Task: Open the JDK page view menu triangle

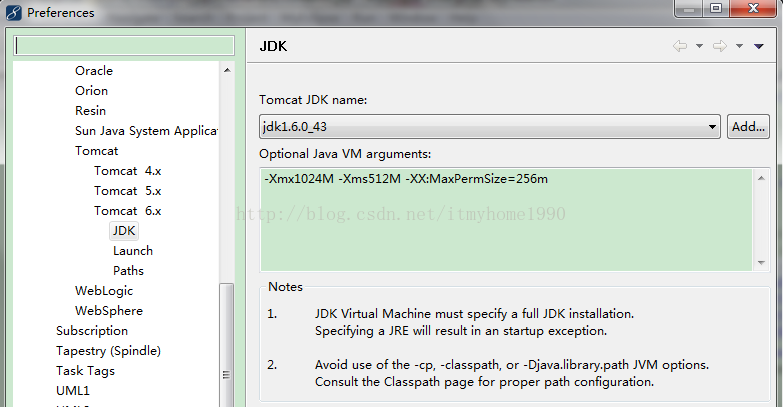Action: (759, 46)
